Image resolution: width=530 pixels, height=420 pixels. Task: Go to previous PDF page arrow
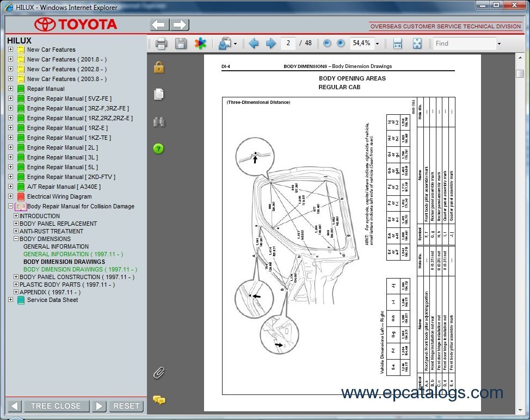tap(254, 43)
